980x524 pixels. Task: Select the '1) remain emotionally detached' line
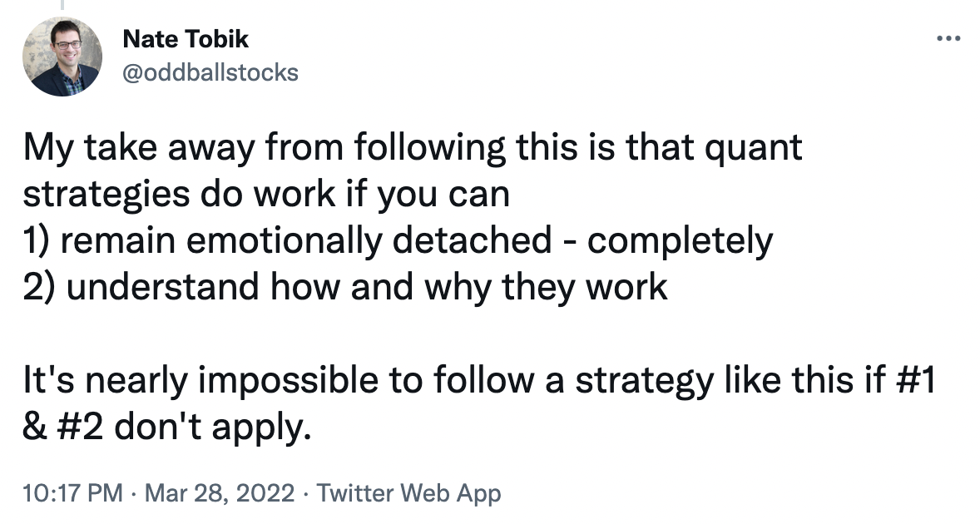(x=398, y=241)
